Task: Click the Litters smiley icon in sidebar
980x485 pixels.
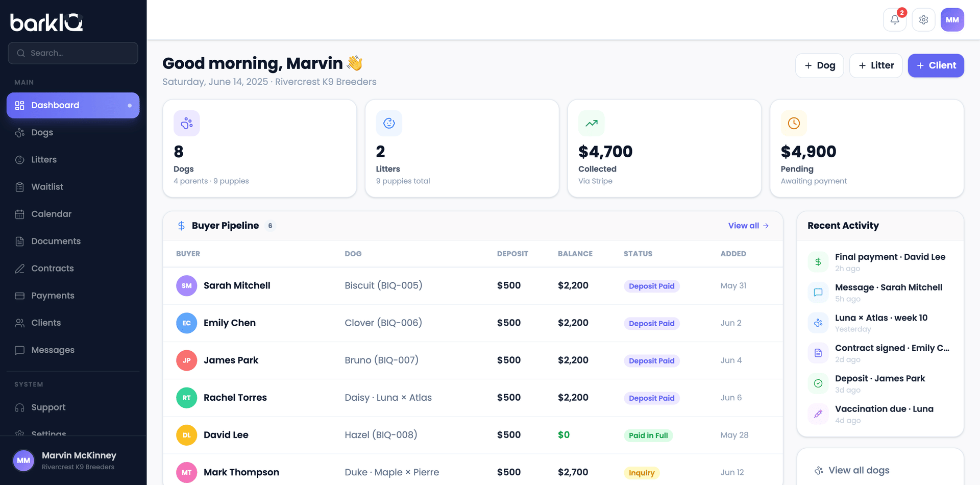Action: [x=19, y=159]
